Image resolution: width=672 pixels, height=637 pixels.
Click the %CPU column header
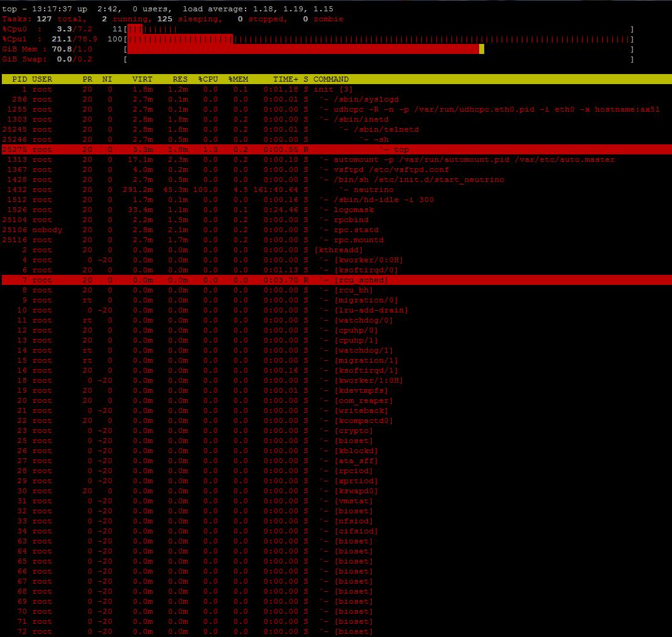click(208, 79)
